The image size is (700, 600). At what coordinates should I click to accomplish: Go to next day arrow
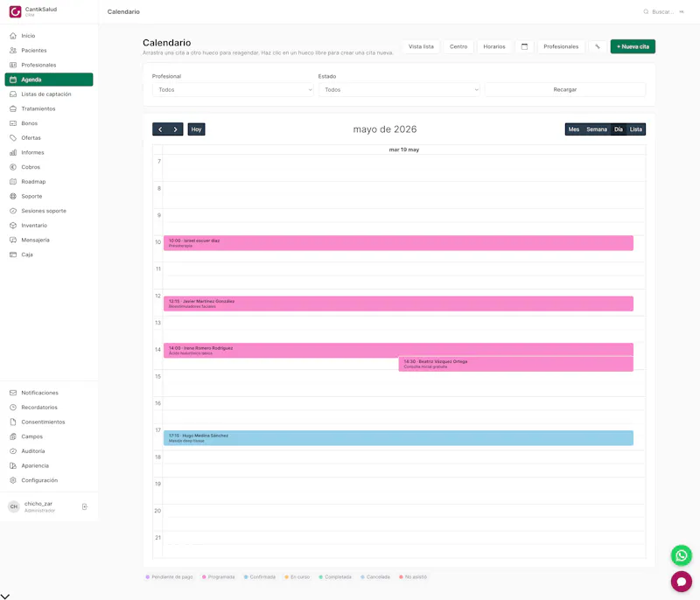click(x=176, y=129)
